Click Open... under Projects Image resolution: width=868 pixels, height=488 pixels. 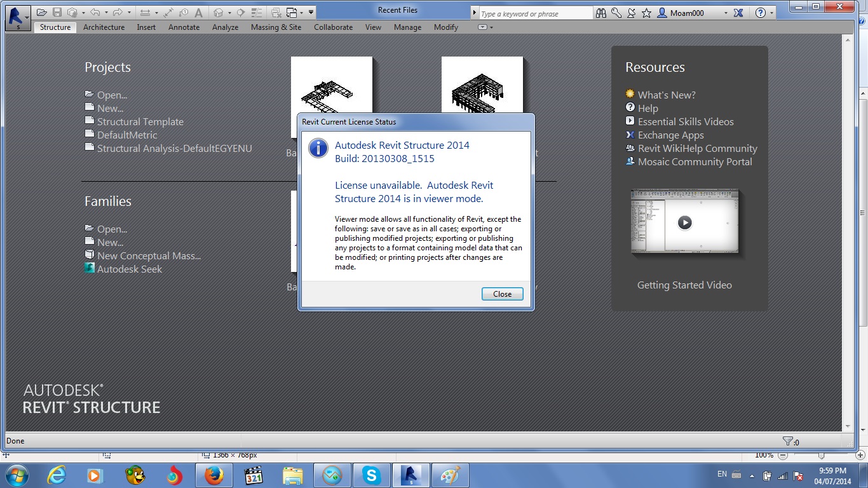click(x=112, y=95)
